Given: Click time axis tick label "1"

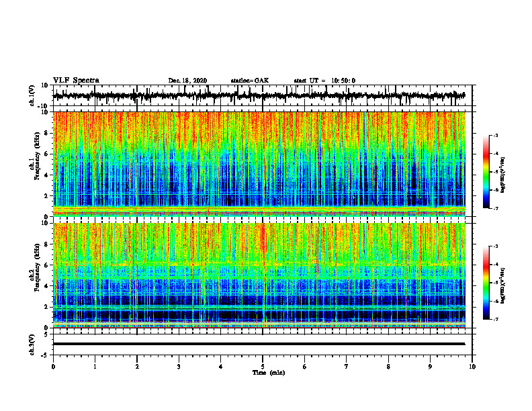Looking at the screenshot, I should [x=95, y=367].
